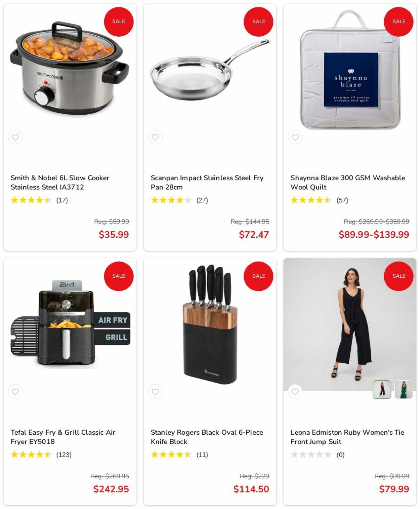Add Leona Edmiston Jump Suit to wishlist
420x509 pixels.
(295, 392)
